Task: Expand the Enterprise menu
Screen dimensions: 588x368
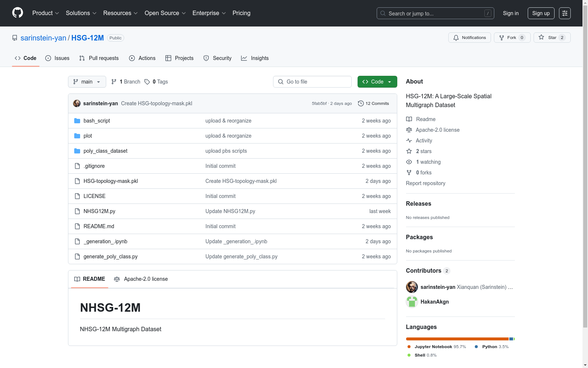Action: (209, 13)
